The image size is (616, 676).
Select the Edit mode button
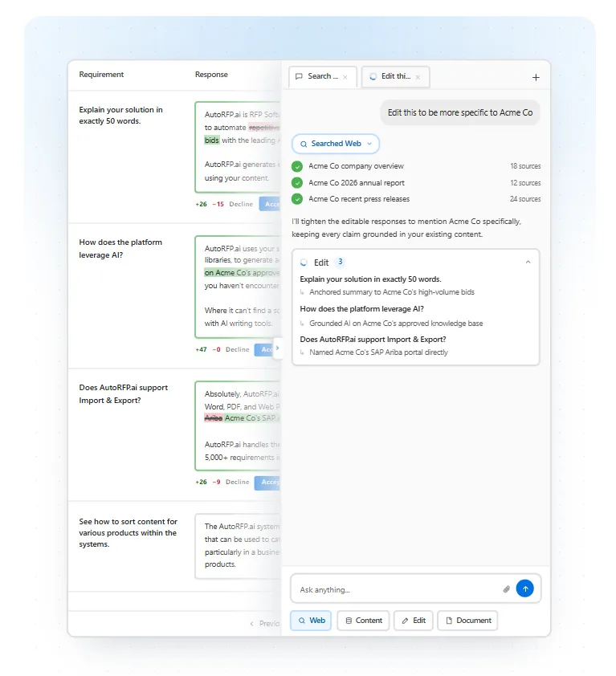coord(414,621)
